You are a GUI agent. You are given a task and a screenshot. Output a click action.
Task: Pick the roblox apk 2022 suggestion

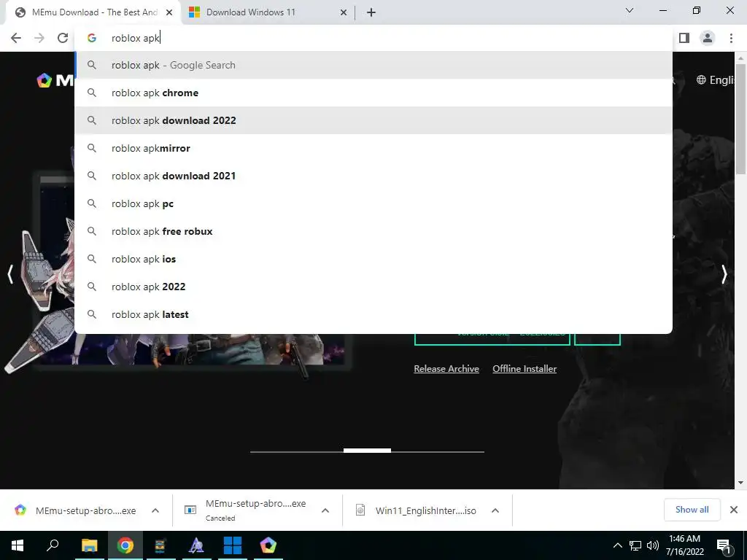373,287
